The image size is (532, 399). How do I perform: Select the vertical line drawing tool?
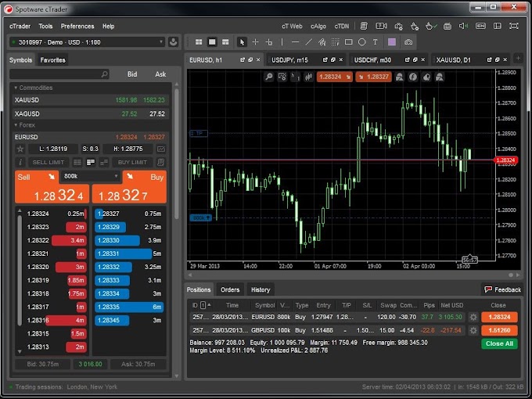coord(282,42)
